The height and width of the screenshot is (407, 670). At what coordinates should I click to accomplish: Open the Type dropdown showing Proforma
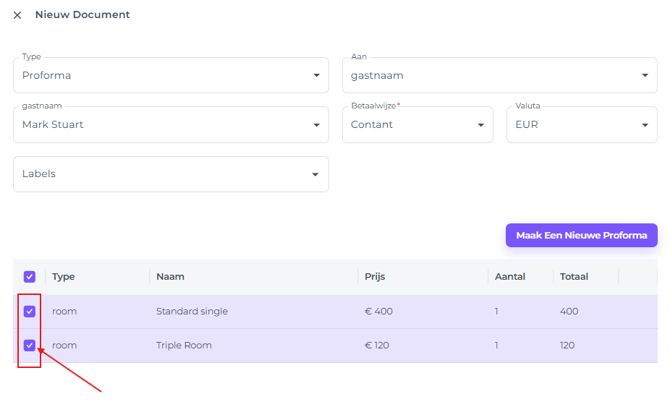click(170, 75)
